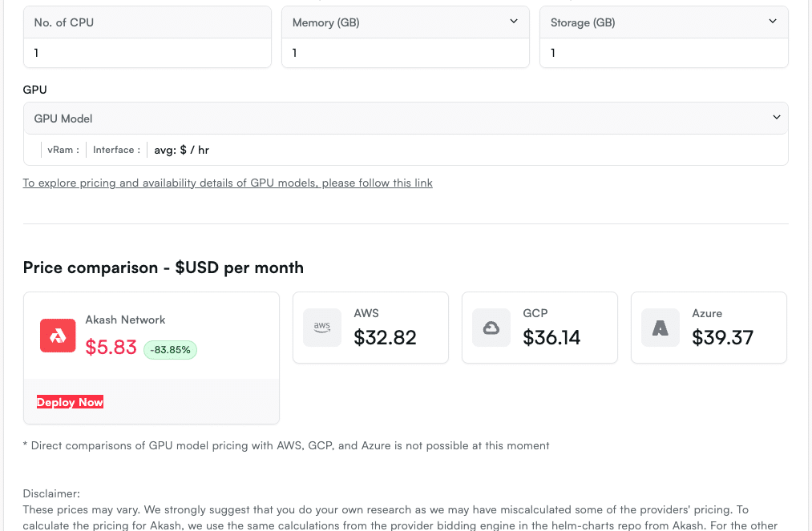Viewport: 812px width, 531px height.
Task: Click the "Price comparison - $USD per month" heading
Action: click(x=164, y=268)
